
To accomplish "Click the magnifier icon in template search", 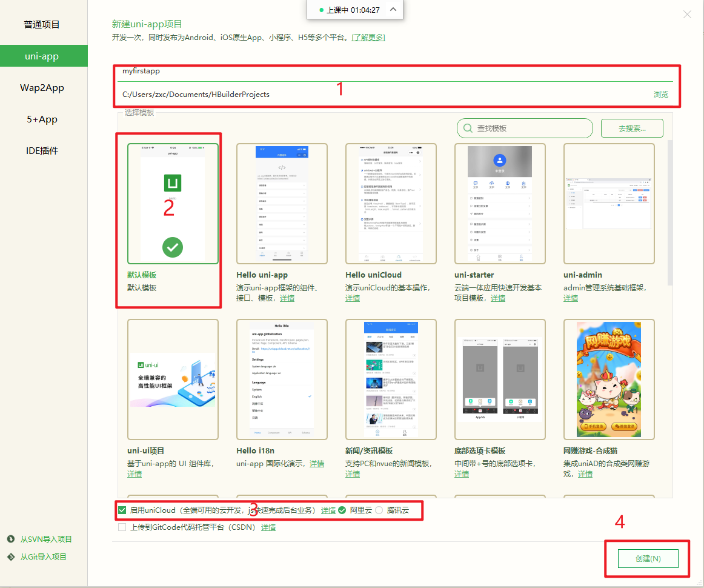I will pyautogui.click(x=468, y=128).
